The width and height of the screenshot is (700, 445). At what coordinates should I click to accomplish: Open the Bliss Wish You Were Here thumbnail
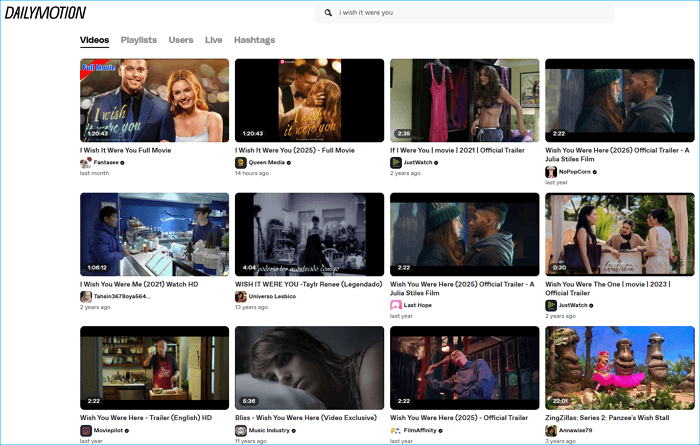pyautogui.click(x=309, y=368)
